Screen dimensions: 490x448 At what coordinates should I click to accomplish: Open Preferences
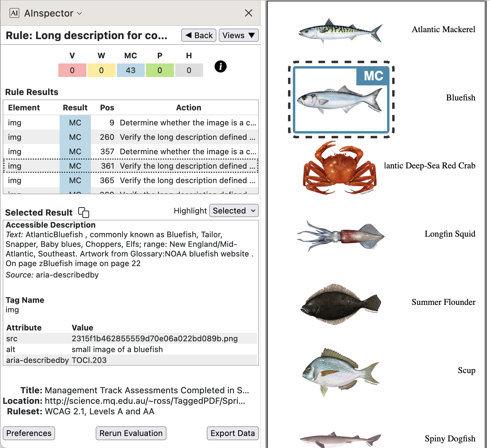29,433
